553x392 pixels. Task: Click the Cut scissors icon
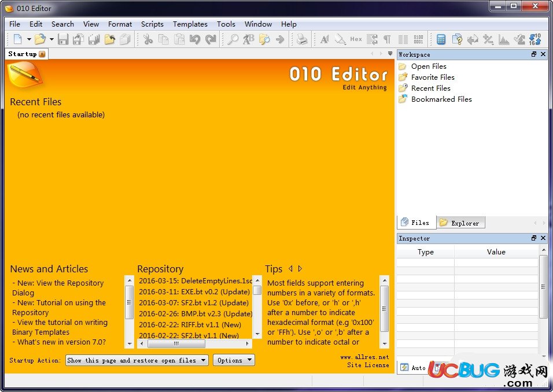pyautogui.click(x=148, y=39)
